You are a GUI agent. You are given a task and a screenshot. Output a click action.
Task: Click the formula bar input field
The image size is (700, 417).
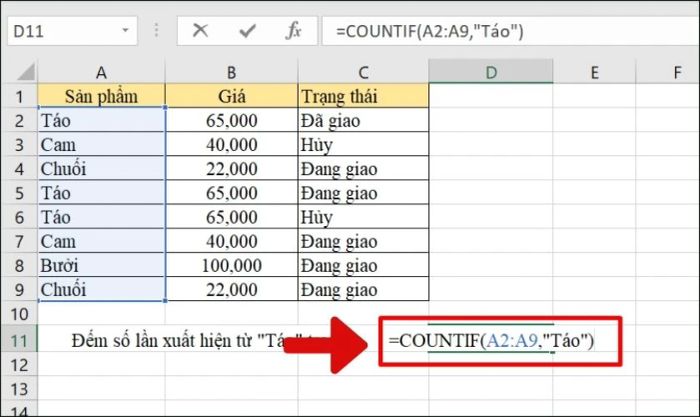pyautogui.click(x=511, y=31)
